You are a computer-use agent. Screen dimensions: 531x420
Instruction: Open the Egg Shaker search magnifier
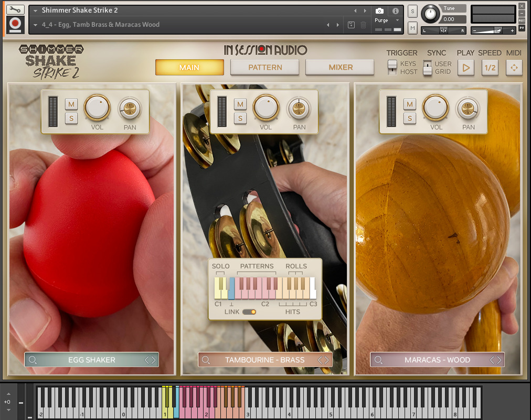(x=33, y=360)
